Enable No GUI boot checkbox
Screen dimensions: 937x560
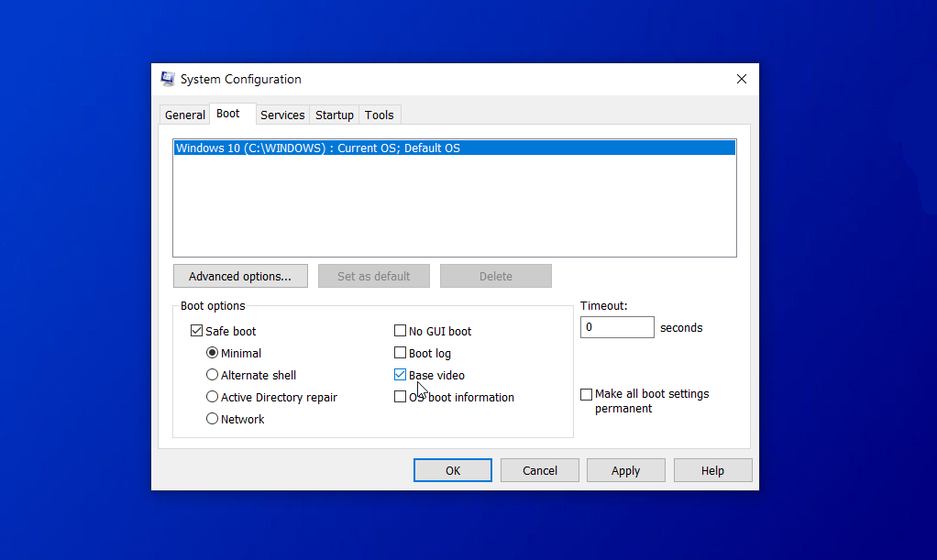(401, 331)
